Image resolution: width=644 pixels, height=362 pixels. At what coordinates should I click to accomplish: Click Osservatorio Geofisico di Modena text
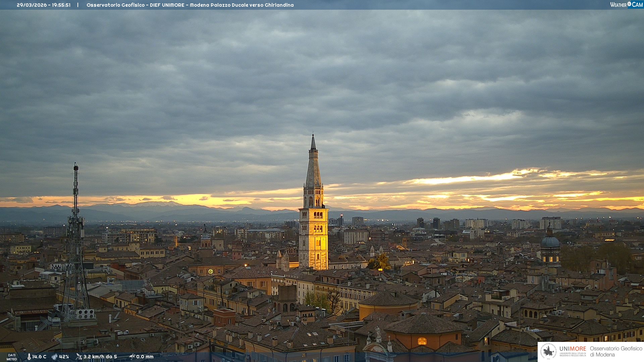616,351
